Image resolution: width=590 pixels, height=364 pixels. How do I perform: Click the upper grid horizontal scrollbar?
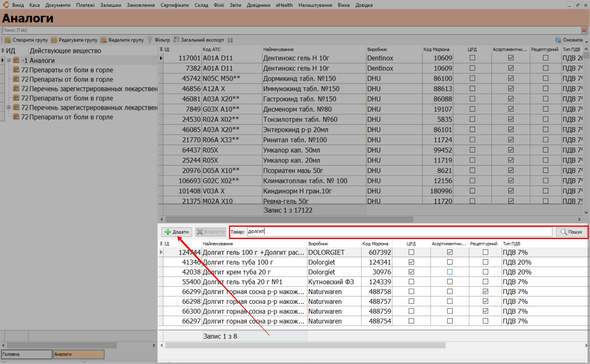tap(289, 219)
